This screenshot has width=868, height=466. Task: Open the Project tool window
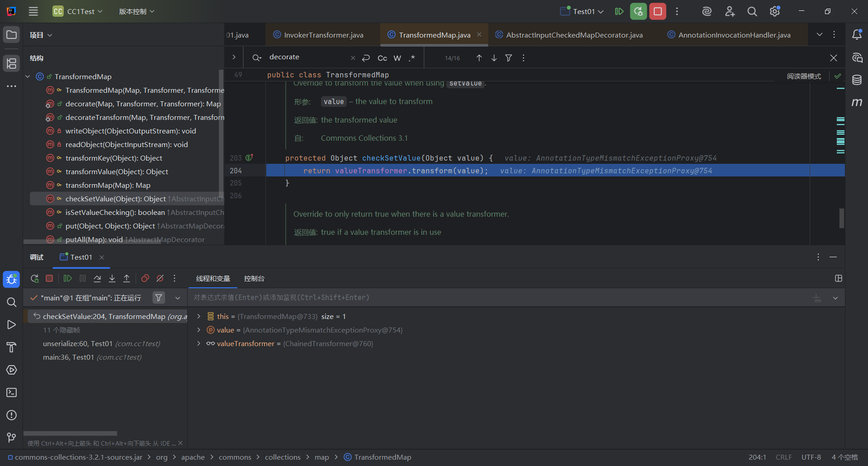coord(12,35)
